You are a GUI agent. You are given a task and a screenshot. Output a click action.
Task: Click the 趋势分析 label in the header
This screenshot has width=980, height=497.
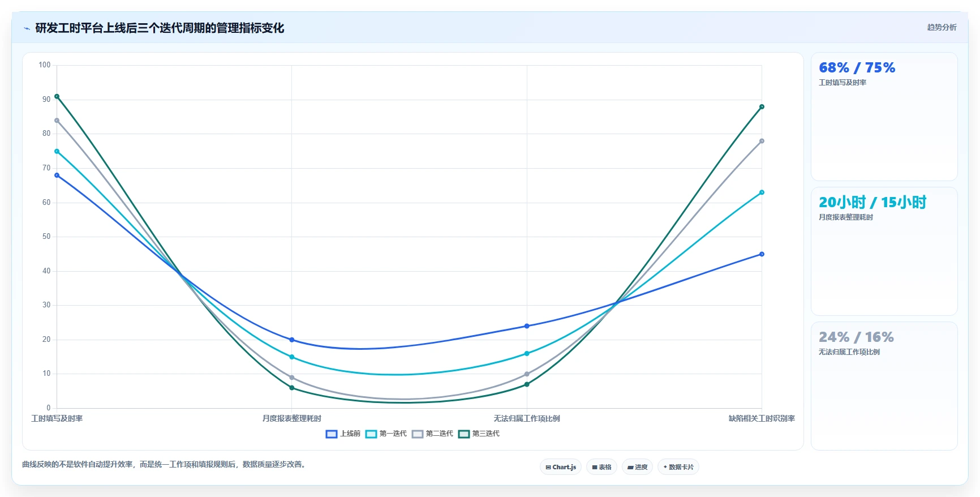[942, 27]
